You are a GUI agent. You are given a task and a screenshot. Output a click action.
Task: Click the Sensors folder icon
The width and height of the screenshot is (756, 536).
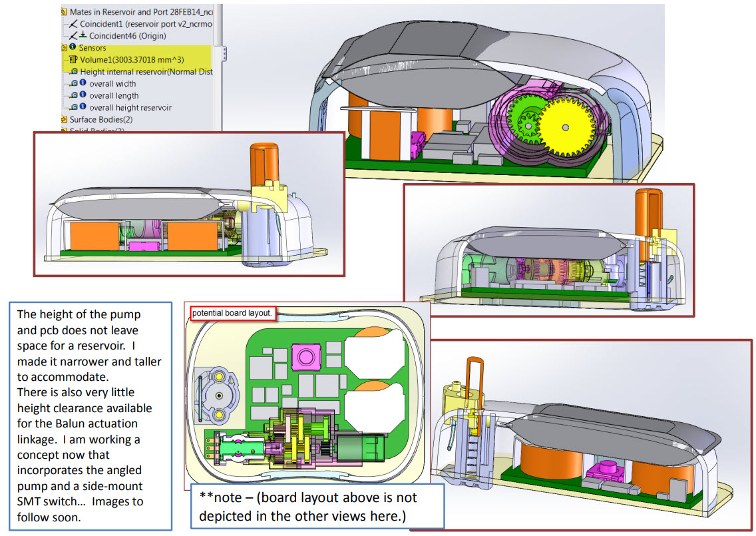(64, 48)
